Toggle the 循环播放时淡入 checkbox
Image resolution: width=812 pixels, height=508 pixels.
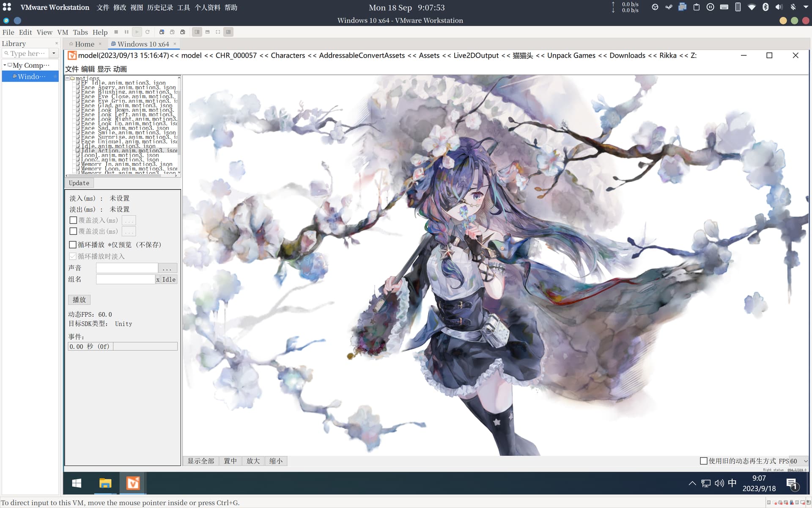pos(73,257)
